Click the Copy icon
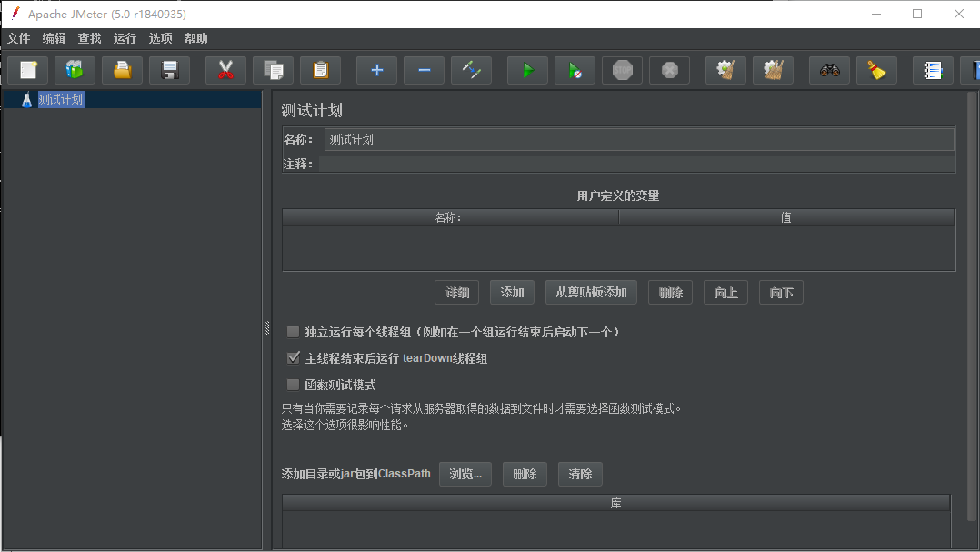The width and height of the screenshot is (980, 552). pyautogui.click(x=273, y=70)
